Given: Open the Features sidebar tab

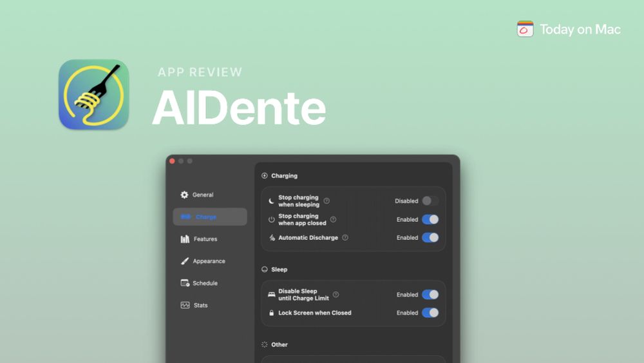Looking at the screenshot, I should tap(210, 239).
